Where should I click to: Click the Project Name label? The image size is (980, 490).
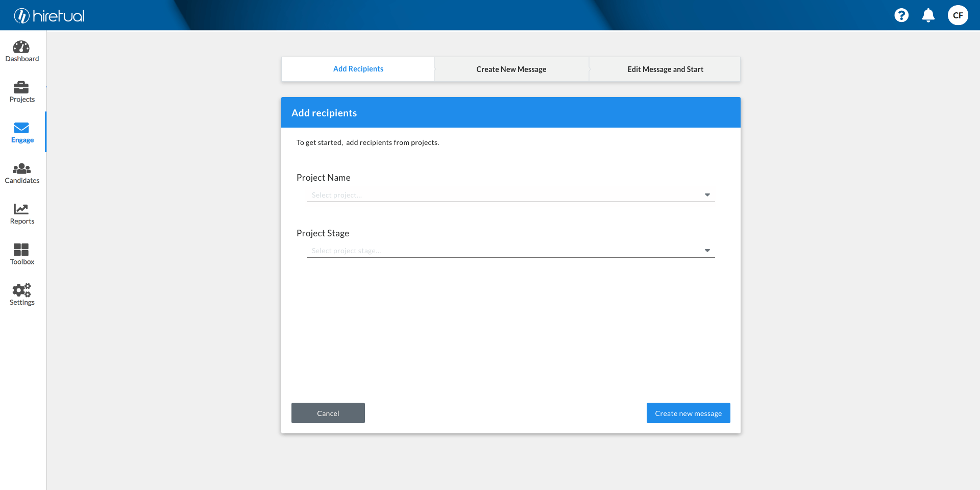click(323, 178)
